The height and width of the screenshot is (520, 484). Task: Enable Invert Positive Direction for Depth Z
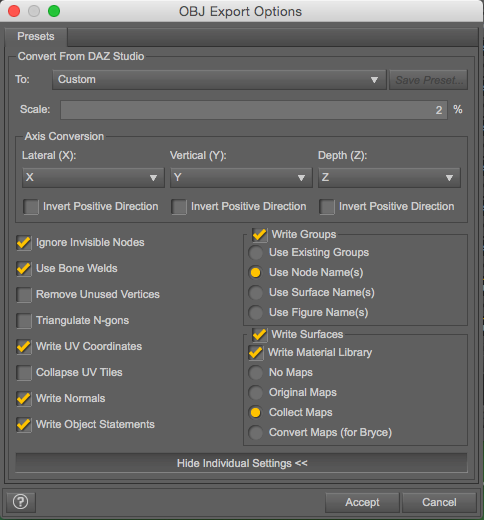pyautogui.click(x=327, y=207)
